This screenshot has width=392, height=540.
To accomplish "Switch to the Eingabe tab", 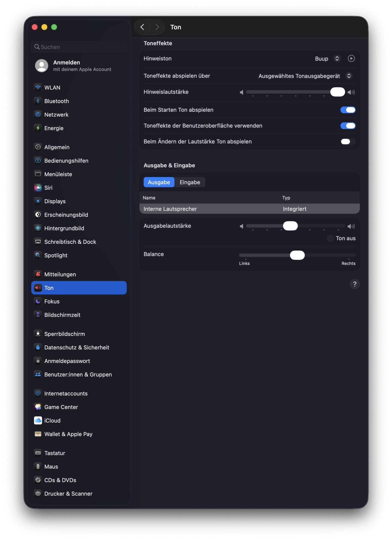I will (190, 182).
